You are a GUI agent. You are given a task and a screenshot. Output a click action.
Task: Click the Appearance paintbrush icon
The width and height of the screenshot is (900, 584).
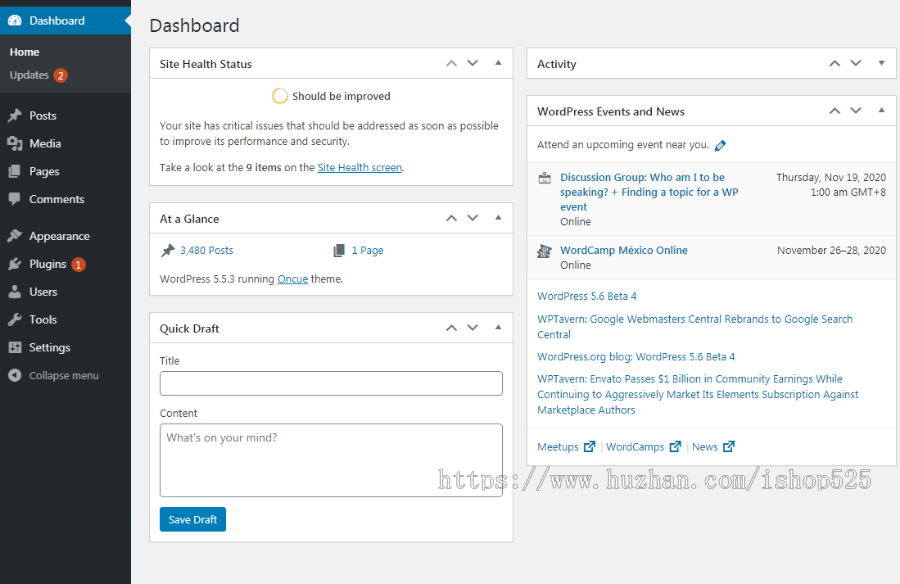coord(15,236)
